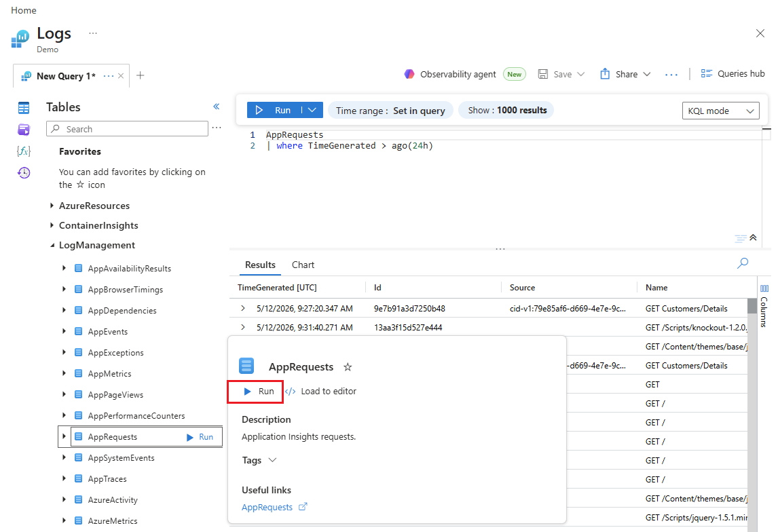Open the KQL mode dropdown

pos(720,111)
